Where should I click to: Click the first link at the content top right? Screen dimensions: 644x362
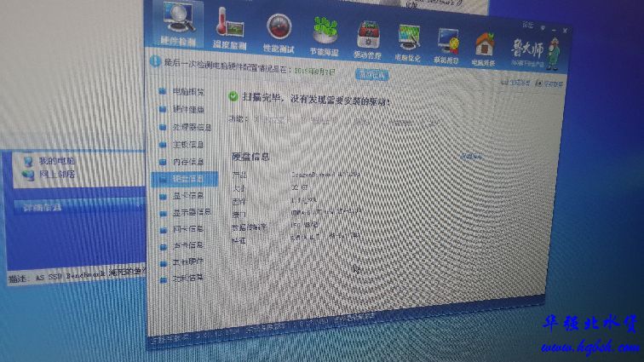(x=515, y=83)
